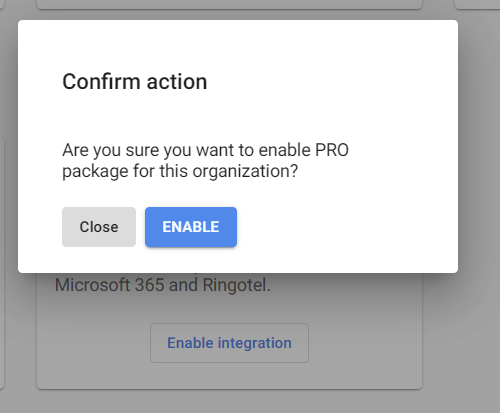The image size is (500, 413).
Task: Click the word PRO in the message
Action: click(332, 150)
